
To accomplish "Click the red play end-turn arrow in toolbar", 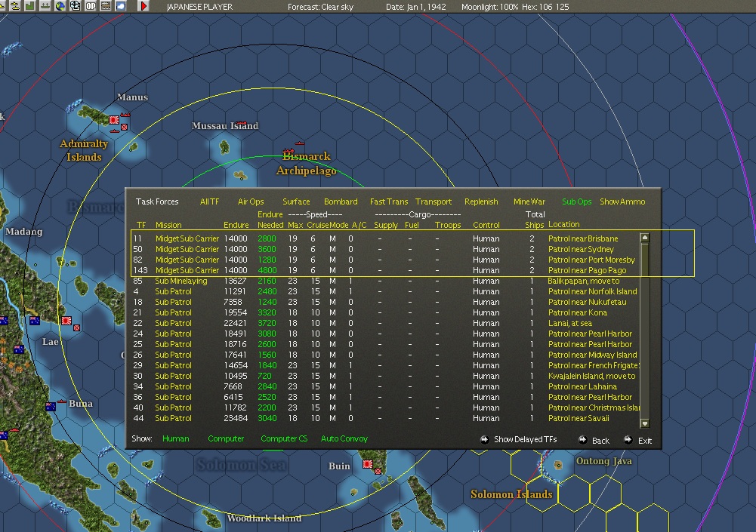I will 143,6.
